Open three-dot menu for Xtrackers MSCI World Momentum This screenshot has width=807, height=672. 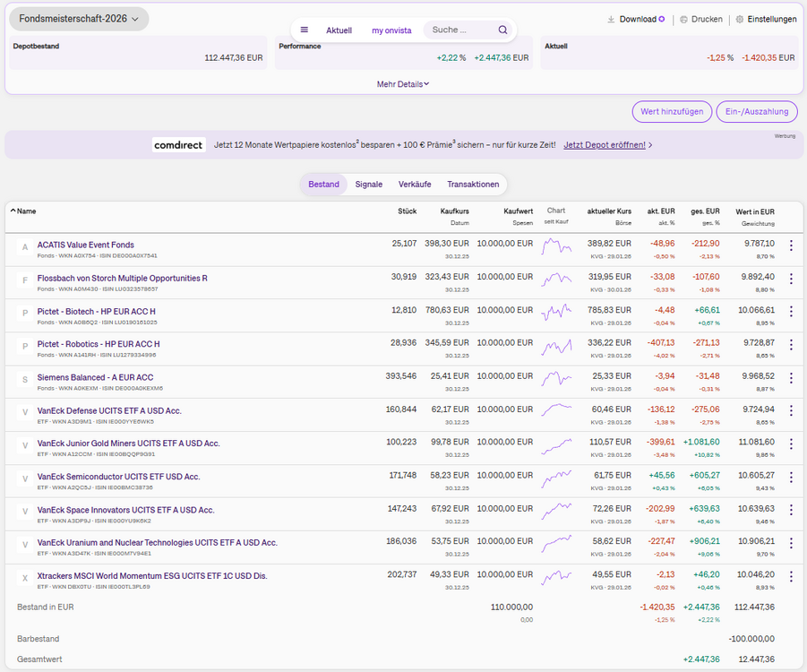tap(790, 577)
